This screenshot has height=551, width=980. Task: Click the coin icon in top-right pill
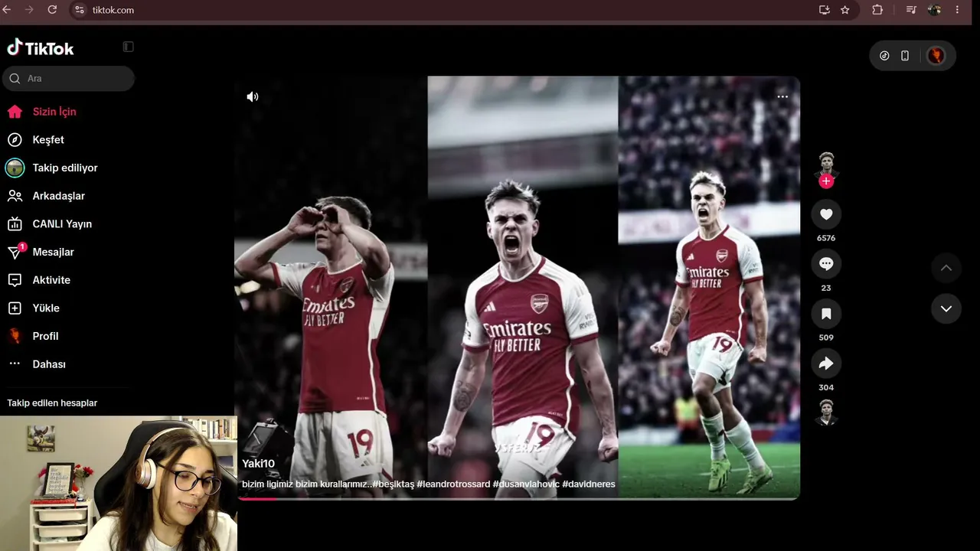(x=884, y=56)
